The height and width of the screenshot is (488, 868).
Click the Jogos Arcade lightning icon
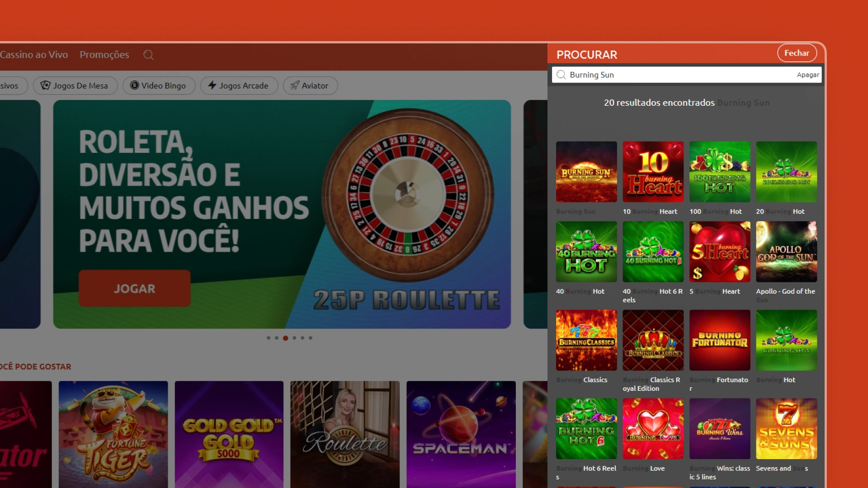pos(212,85)
